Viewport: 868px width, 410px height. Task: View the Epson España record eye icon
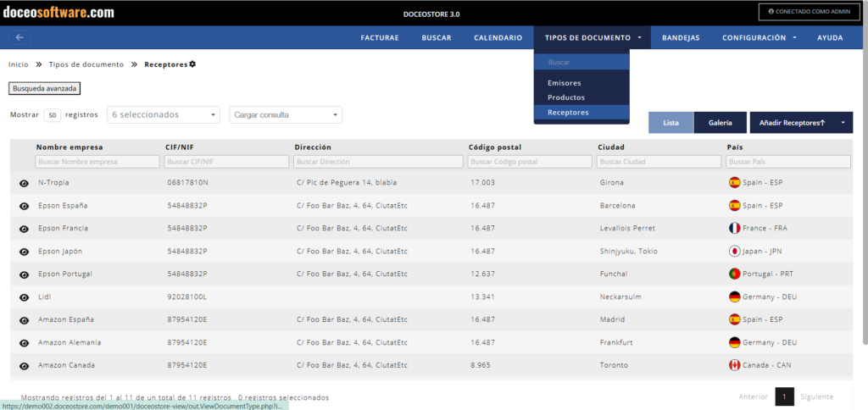pyautogui.click(x=24, y=206)
